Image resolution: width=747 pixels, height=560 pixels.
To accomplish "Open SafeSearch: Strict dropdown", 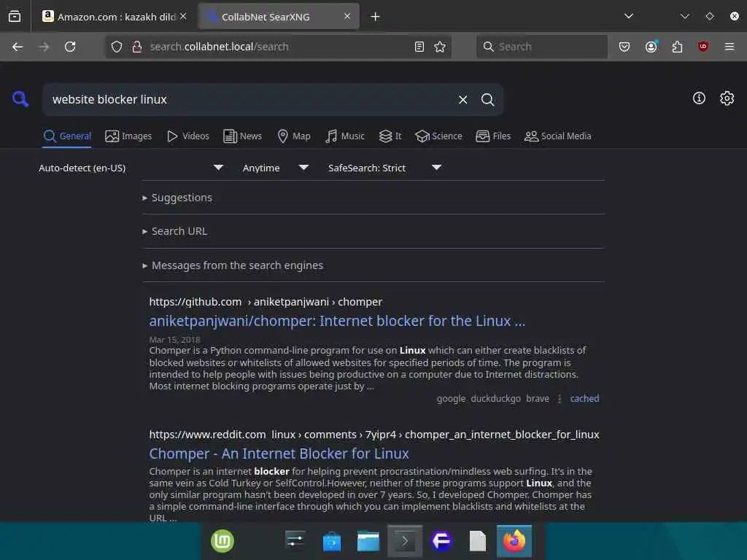I will 385,168.
